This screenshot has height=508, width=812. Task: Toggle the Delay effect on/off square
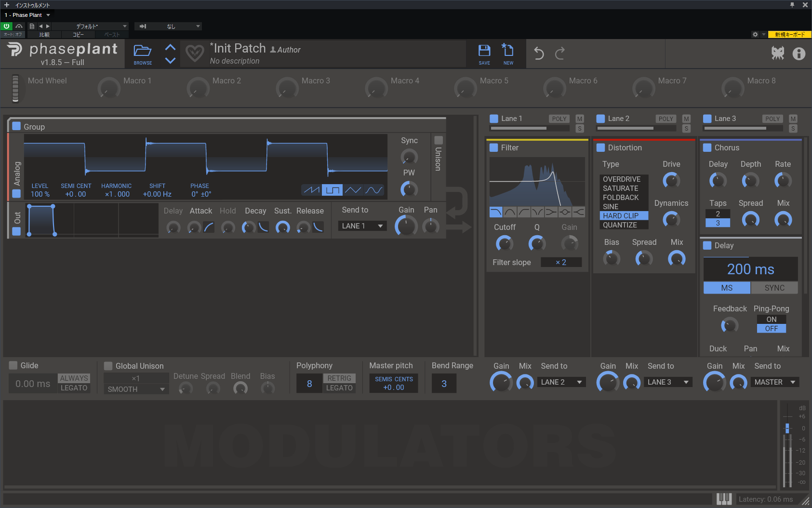point(707,245)
